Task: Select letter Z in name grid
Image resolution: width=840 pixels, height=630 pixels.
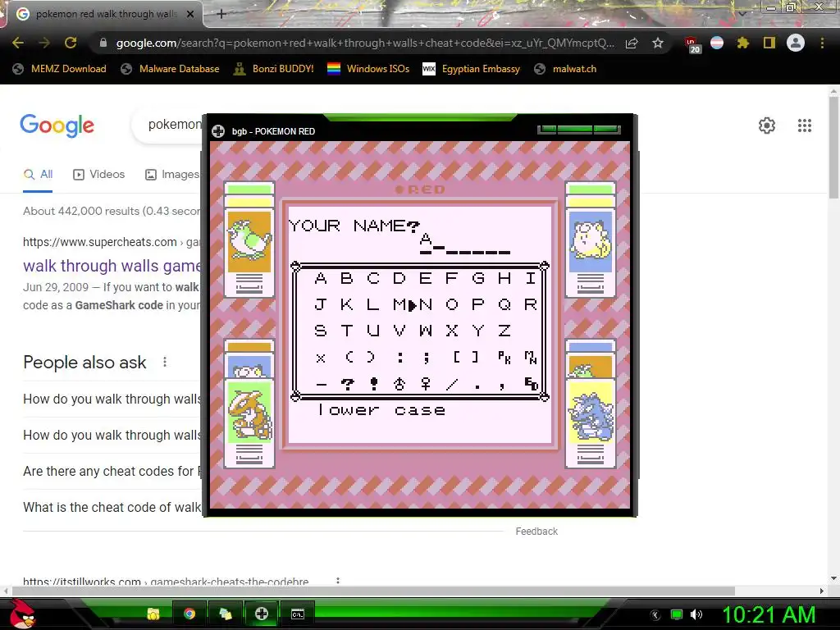Action: point(504,331)
